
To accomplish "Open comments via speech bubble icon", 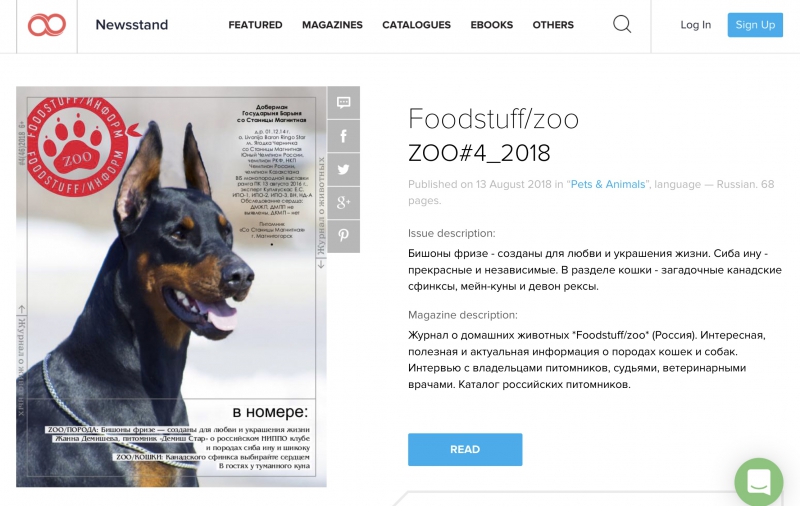I will [343, 102].
